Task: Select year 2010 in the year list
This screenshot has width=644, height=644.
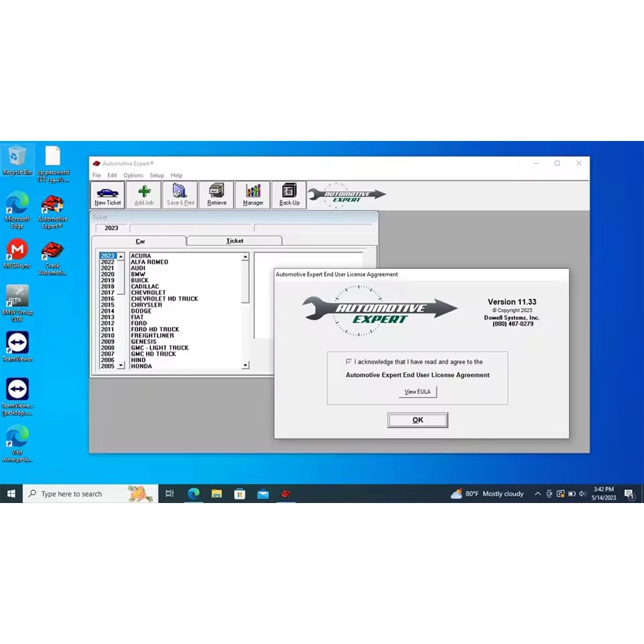Action: [107, 336]
